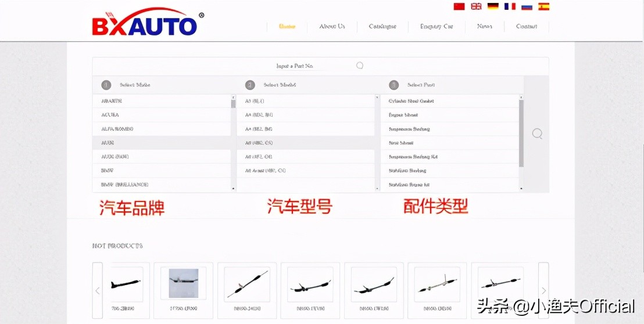The width and height of the screenshot is (644, 324).
Task: Select plain BMW row in the make list
Action: (162, 171)
